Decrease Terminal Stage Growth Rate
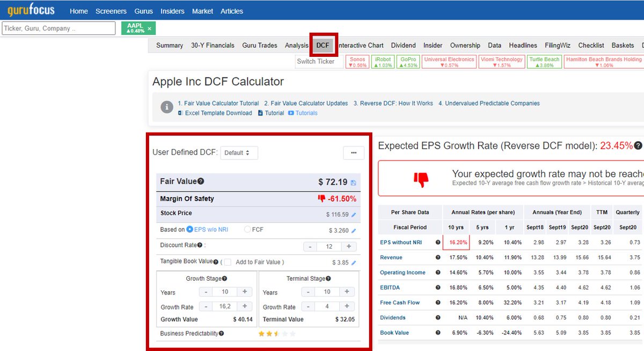 coord(308,307)
